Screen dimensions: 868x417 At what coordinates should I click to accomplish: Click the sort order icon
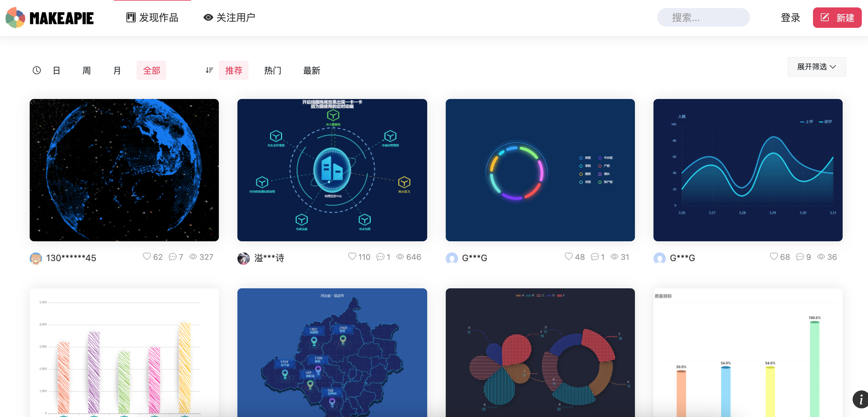pyautogui.click(x=209, y=70)
